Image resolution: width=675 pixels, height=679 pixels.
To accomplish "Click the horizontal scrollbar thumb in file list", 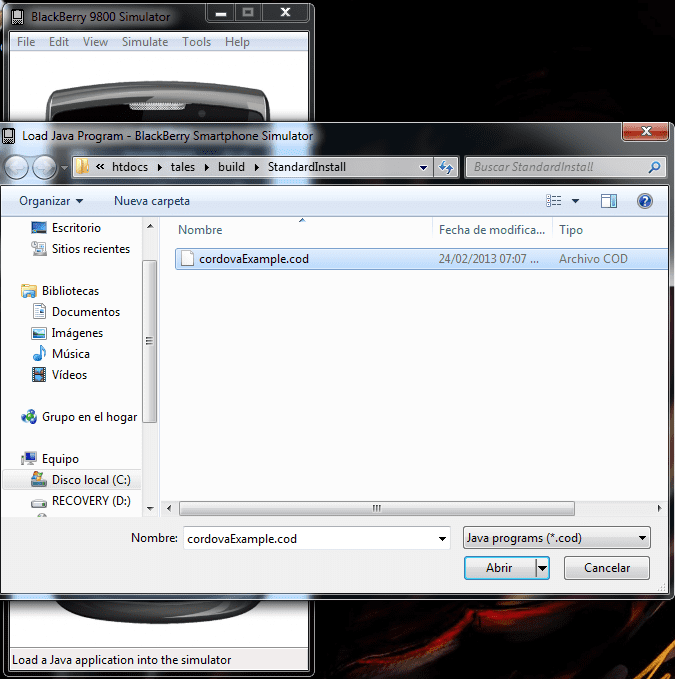I will coord(377,508).
